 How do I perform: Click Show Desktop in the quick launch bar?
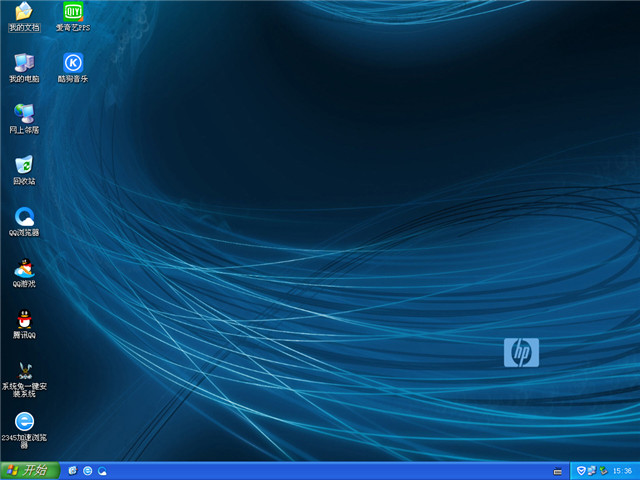(73, 470)
